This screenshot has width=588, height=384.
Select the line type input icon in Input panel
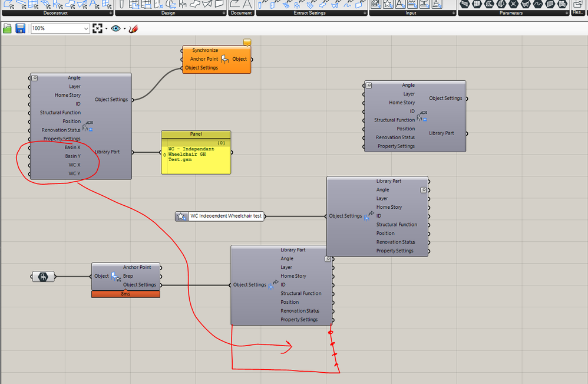[x=412, y=4]
